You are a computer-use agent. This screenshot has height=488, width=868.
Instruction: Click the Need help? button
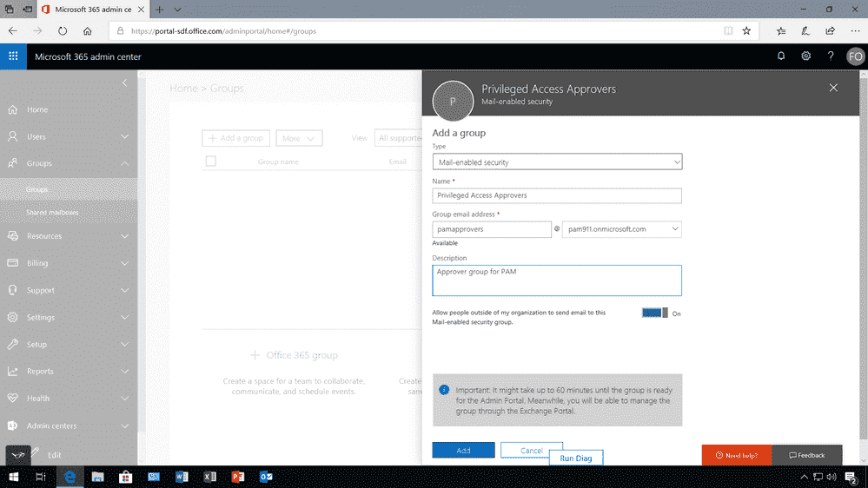(x=736, y=455)
